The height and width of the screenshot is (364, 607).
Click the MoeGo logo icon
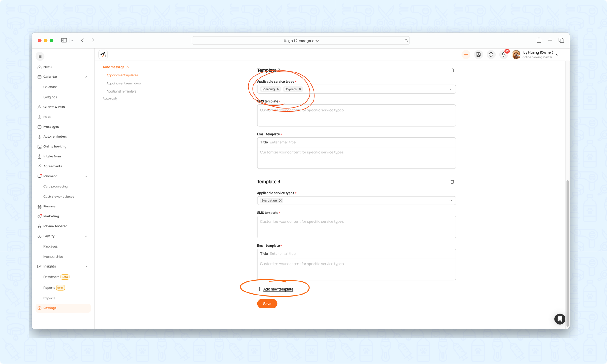click(x=103, y=55)
